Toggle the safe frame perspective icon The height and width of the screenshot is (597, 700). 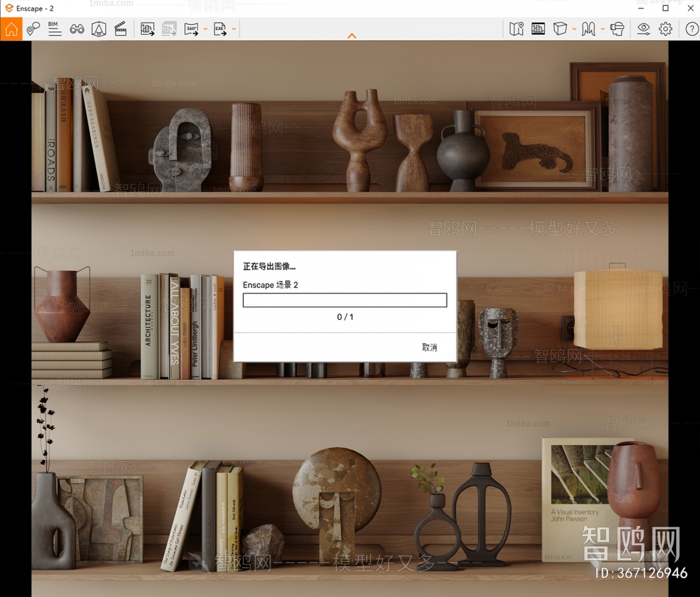click(x=99, y=29)
